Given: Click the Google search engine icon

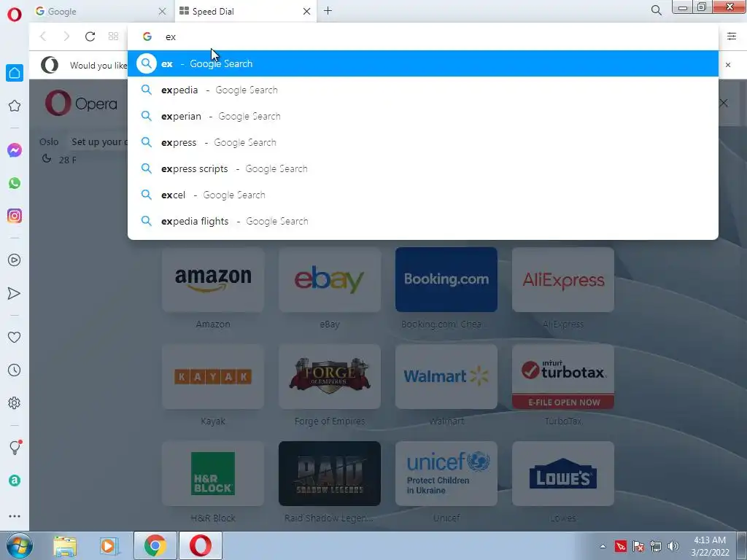Looking at the screenshot, I should pyautogui.click(x=147, y=36).
